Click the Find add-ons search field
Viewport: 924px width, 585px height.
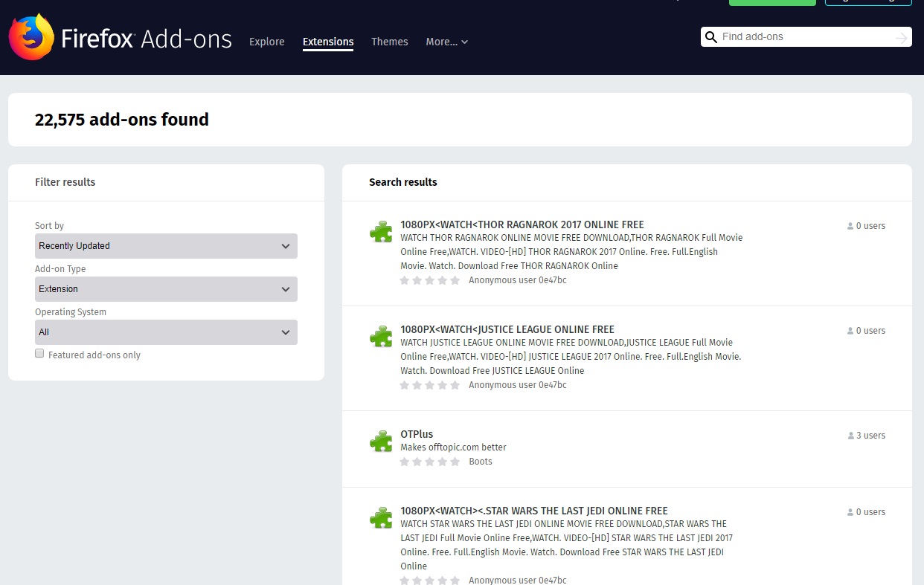point(806,37)
